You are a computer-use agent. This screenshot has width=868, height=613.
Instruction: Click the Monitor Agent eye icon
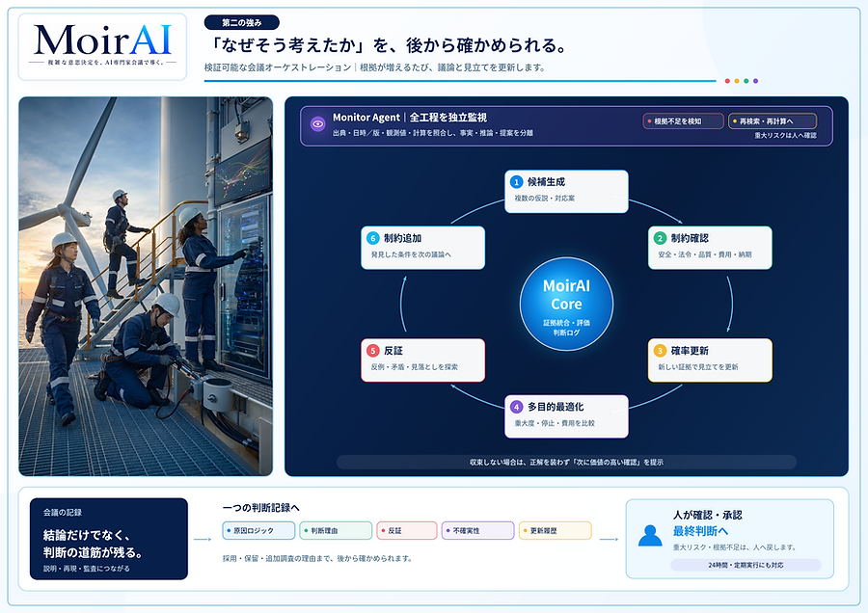(x=317, y=124)
